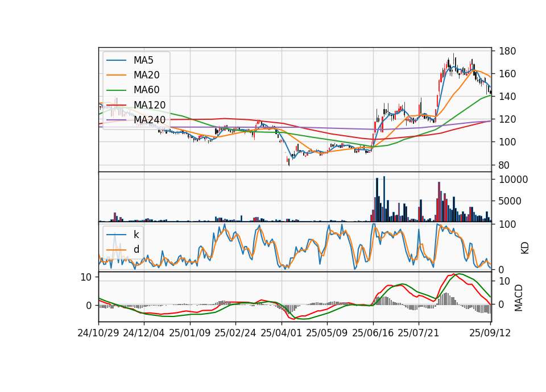Viewport: 546px width, 392px height.
Task: Click the 25/02/24 date label
Action: coord(235,333)
